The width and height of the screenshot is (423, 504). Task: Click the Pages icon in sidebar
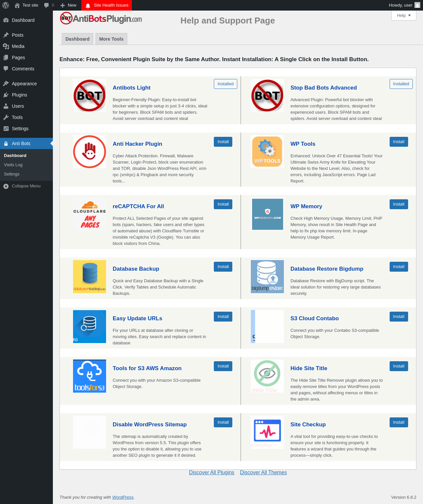(x=6, y=58)
